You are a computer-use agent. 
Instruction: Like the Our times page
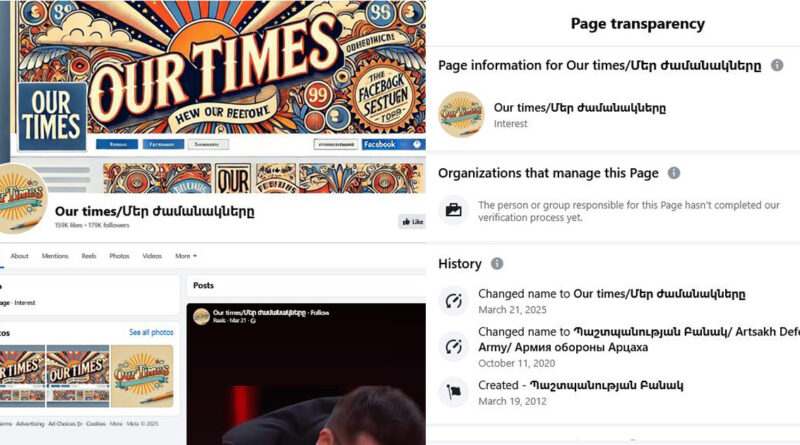pyautogui.click(x=412, y=221)
